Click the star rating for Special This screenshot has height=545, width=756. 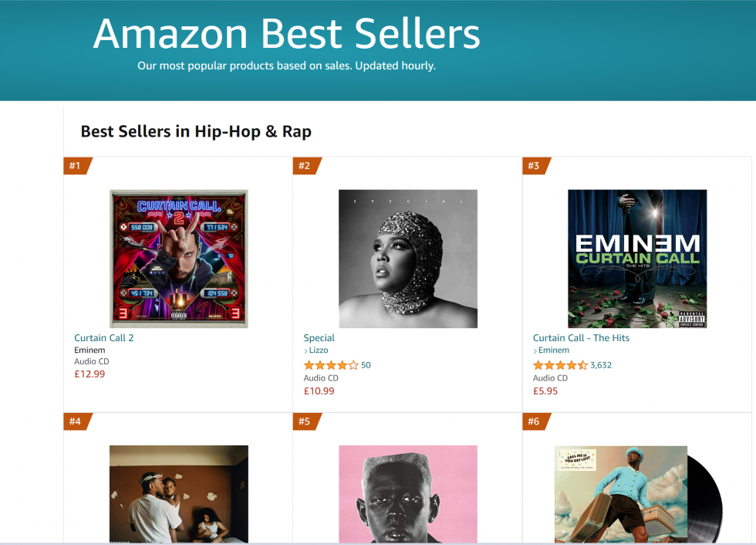click(x=331, y=365)
